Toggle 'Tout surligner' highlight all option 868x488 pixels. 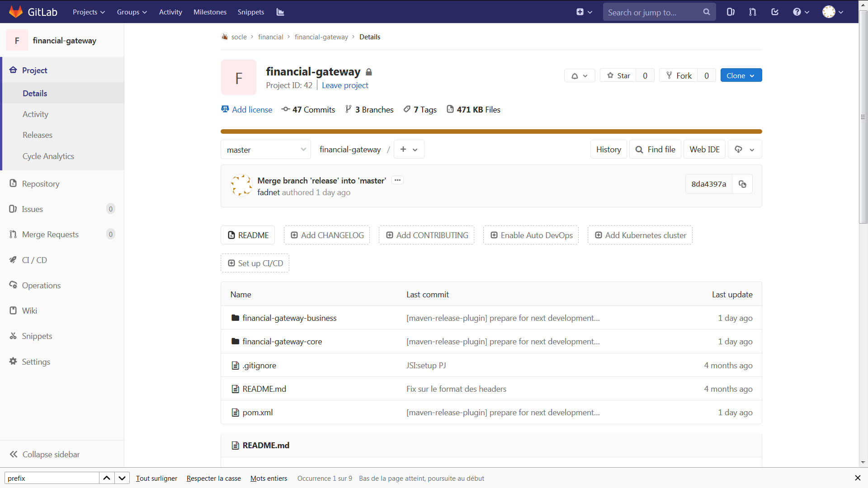tap(156, 478)
